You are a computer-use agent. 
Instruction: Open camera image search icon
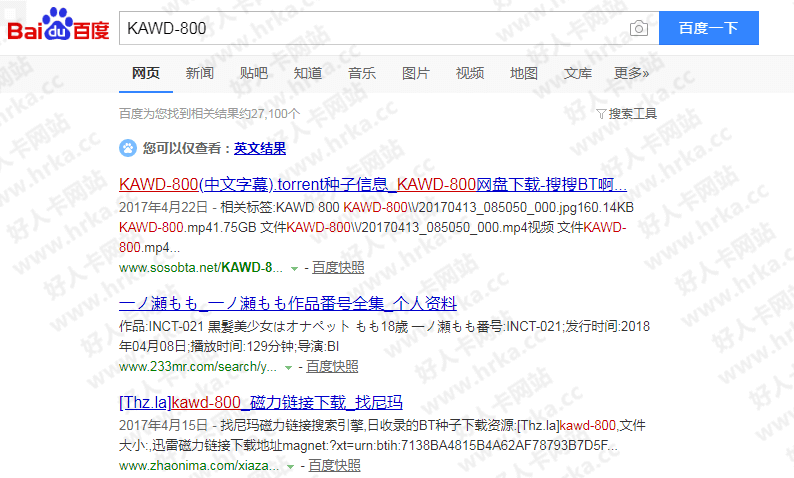click(x=639, y=28)
